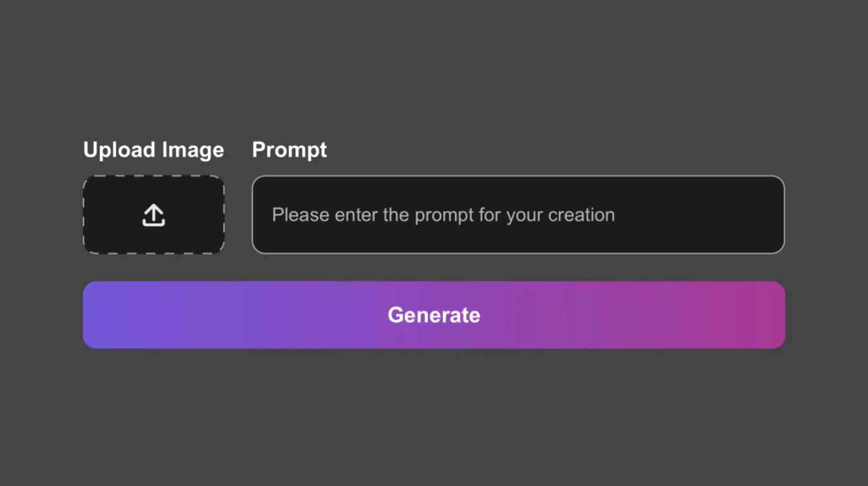Viewport: 868px width, 486px height.
Task: Place cursor in the prompt entry box
Action: pyautogui.click(x=518, y=215)
